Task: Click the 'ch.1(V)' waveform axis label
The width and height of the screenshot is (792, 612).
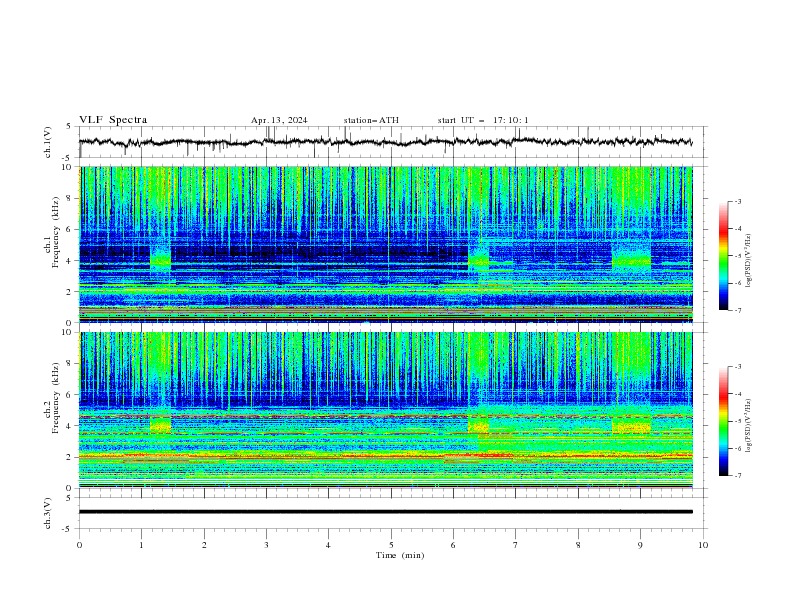Action: (x=48, y=142)
